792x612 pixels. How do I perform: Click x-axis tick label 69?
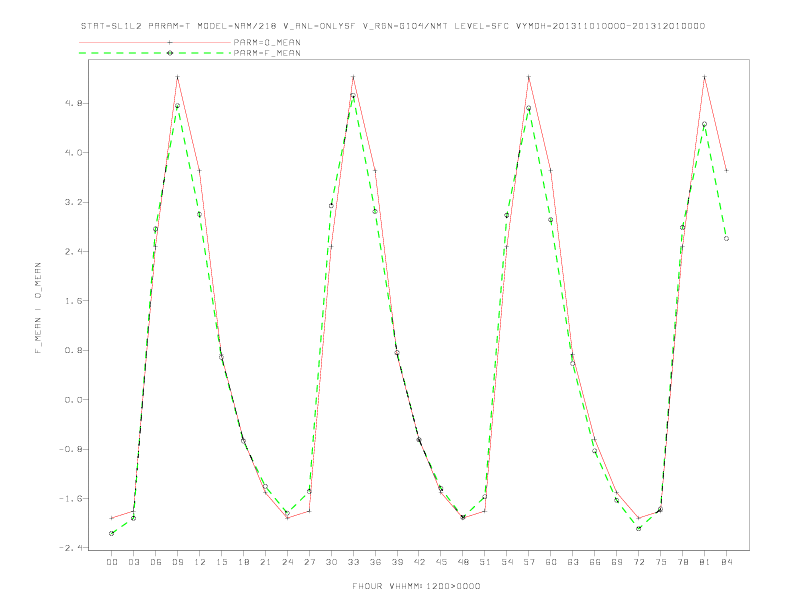click(x=617, y=562)
